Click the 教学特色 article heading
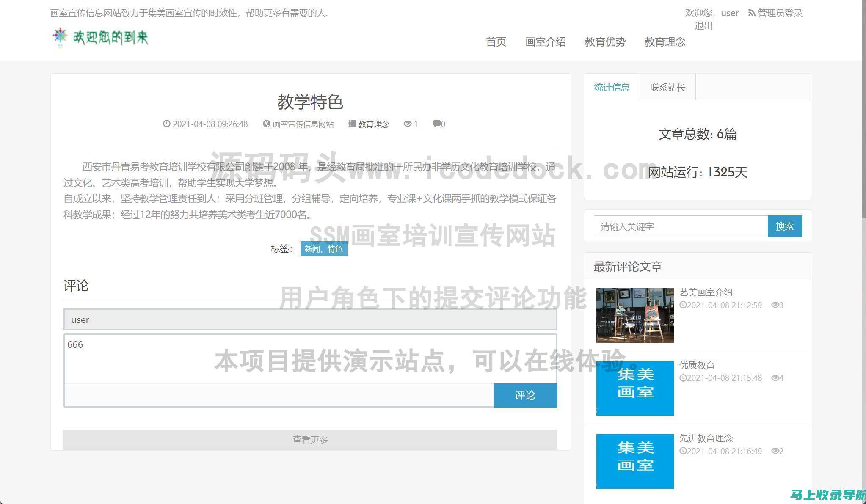This screenshot has width=866, height=504. 310,102
